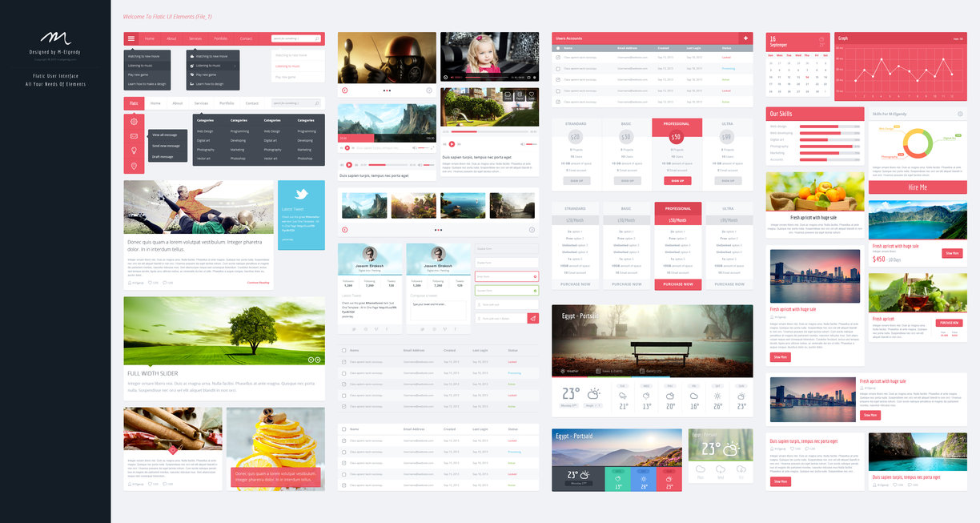
Task: Select Services in the pink navigation bar
Action: 195,38
